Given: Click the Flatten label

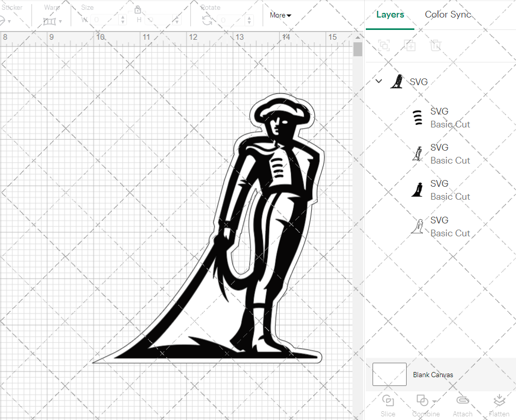Looking at the screenshot, I should [x=499, y=414].
